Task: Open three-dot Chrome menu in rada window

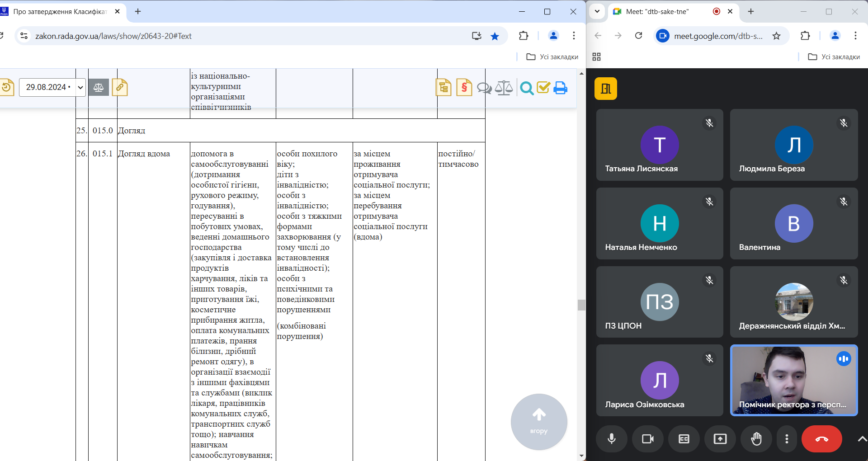Action: 574,36
